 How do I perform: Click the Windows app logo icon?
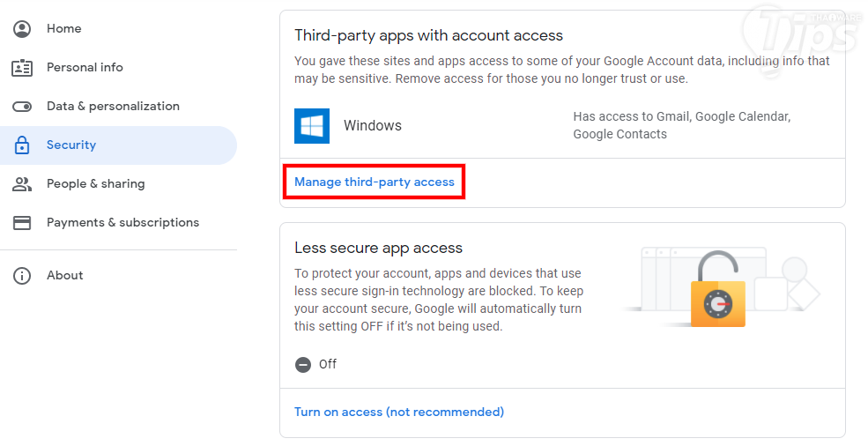point(312,126)
